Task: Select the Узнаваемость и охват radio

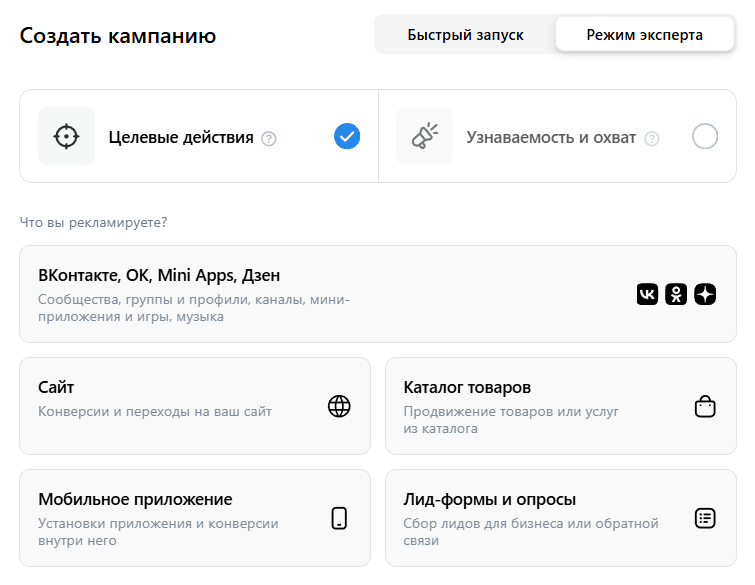Action: [705, 136]
